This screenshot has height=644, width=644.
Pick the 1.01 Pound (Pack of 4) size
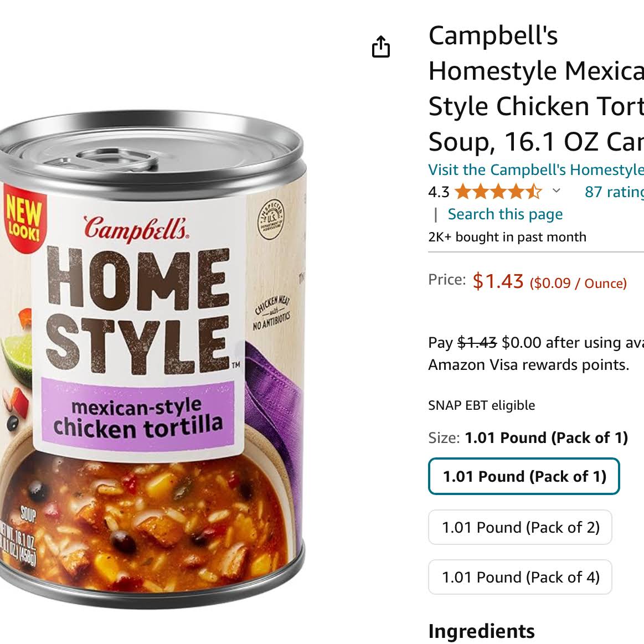tap(520, 577)
